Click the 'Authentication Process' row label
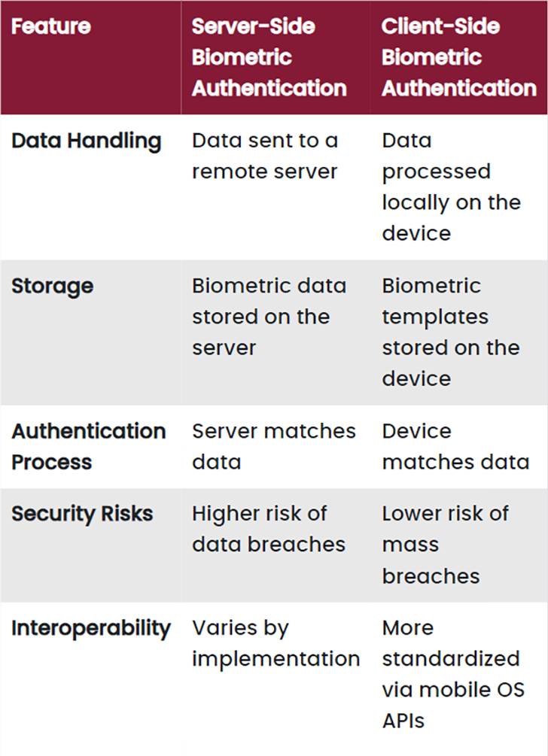Viewport: 548px width, 756px height. pos(88,447)
